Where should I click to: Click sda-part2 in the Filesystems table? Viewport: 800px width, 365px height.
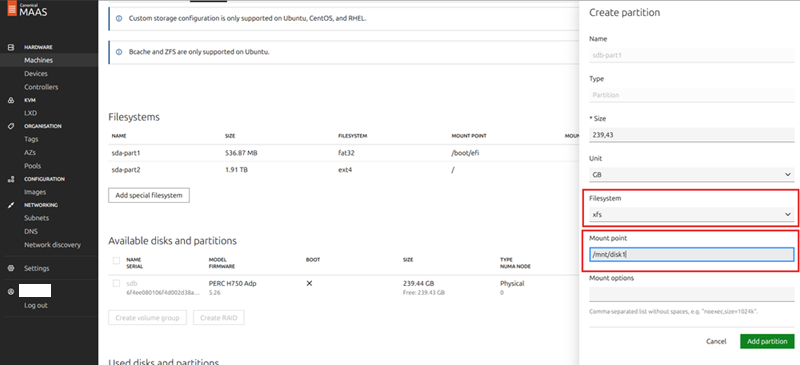[x=126, y=169]
